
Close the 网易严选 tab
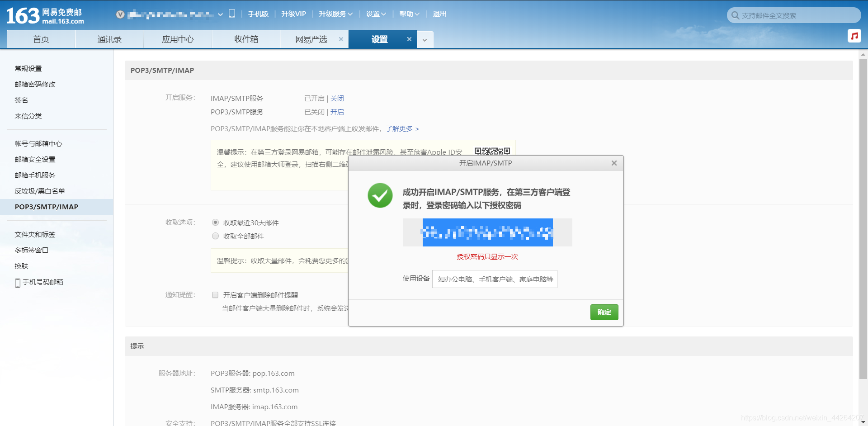(x=341, y=39)
